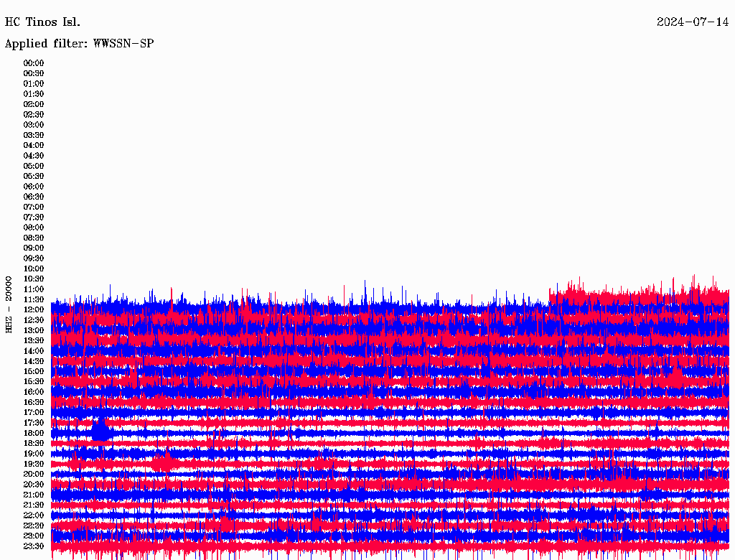Click the 21:00 time label
This screenshot has width=735, height=560.
[x=34, y=495]
